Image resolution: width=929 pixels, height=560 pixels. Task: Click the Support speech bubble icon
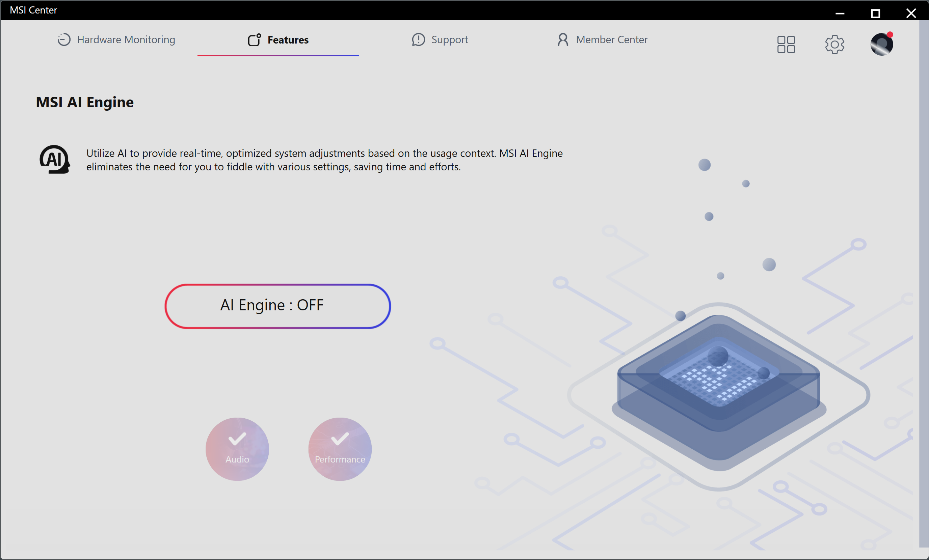pos(418,39)
